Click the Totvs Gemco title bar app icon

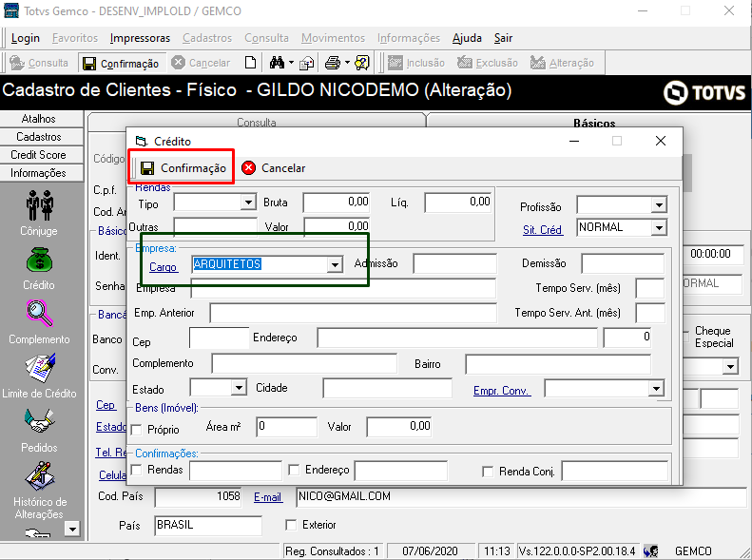(x=11, y=10)
